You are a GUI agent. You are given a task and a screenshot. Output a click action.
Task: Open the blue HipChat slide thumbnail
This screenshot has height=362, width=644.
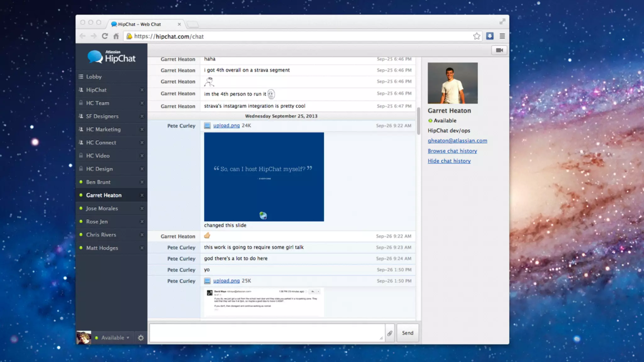tap(264, 177)
